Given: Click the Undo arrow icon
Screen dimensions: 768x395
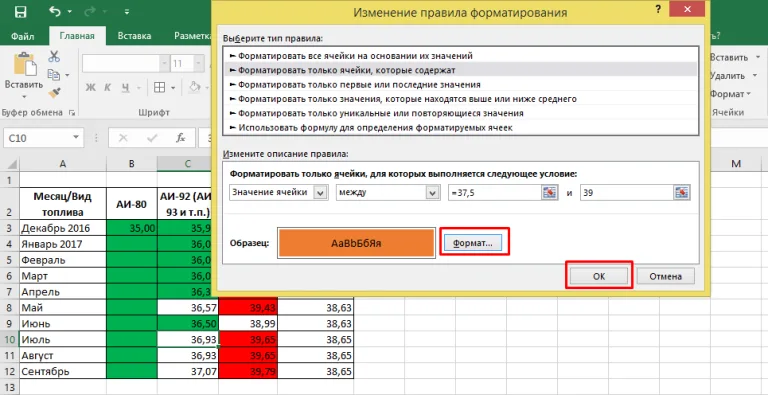Looking at the screenshot, I should pos(54,11).
